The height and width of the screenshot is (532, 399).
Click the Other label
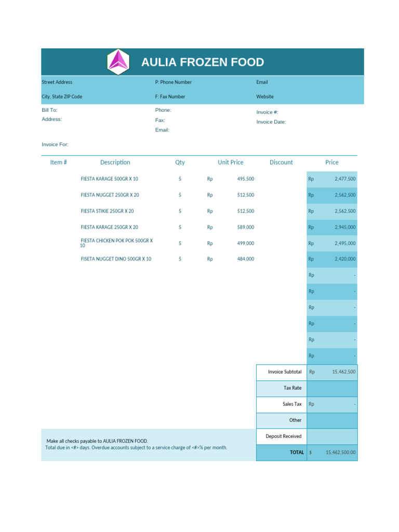click(295, 420)
